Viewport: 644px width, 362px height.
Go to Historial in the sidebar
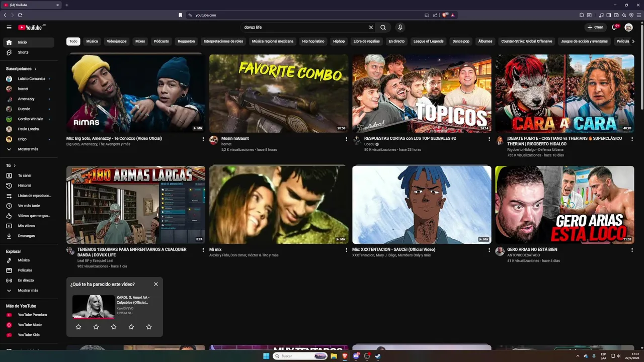coord(29,186)
